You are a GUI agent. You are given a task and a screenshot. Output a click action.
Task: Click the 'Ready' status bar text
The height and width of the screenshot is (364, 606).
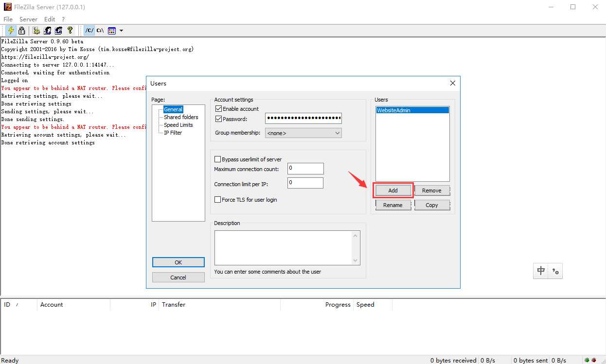click(x=10, y=361)
